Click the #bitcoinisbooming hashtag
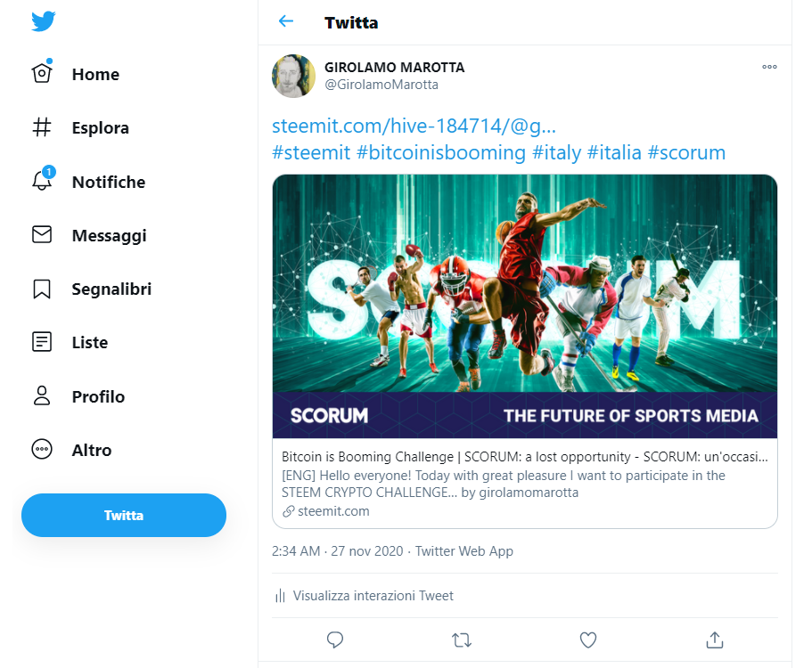Viewport: 812px width, 668px height. click(x=441, y=152)
